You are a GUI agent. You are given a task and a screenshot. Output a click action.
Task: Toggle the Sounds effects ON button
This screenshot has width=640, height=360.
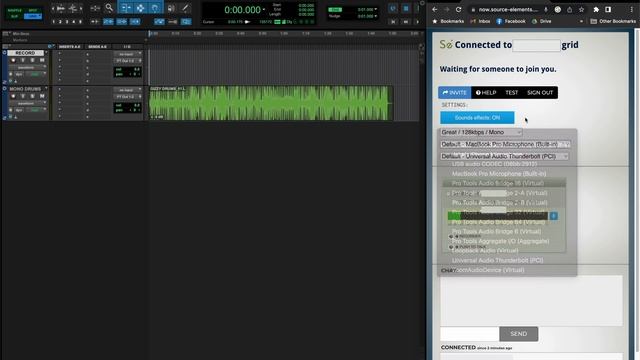coord(477,118)
